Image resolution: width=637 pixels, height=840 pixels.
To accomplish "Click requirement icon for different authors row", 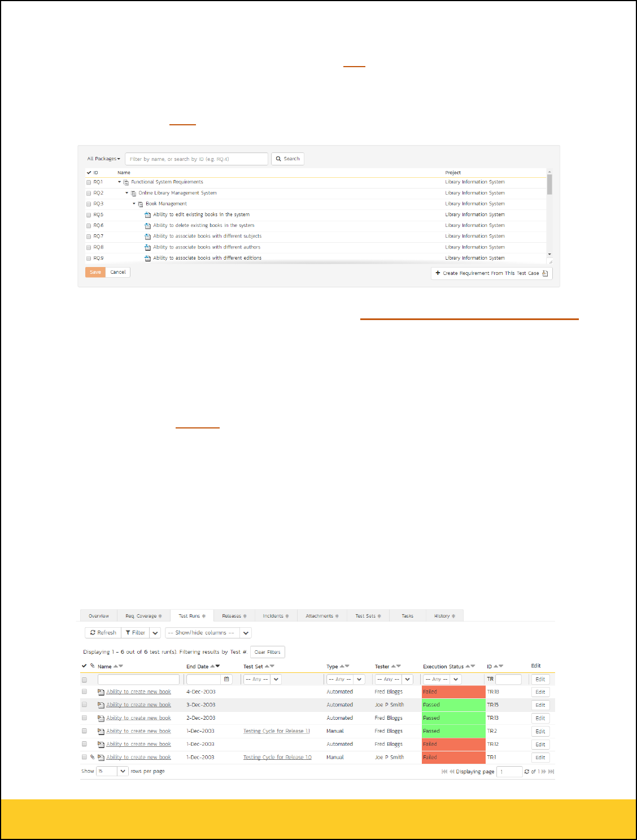I will coord(148,247).
